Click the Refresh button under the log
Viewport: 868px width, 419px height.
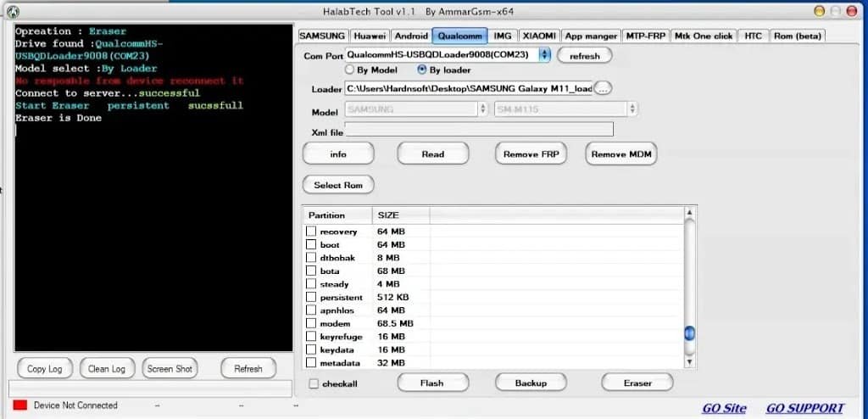248,369
